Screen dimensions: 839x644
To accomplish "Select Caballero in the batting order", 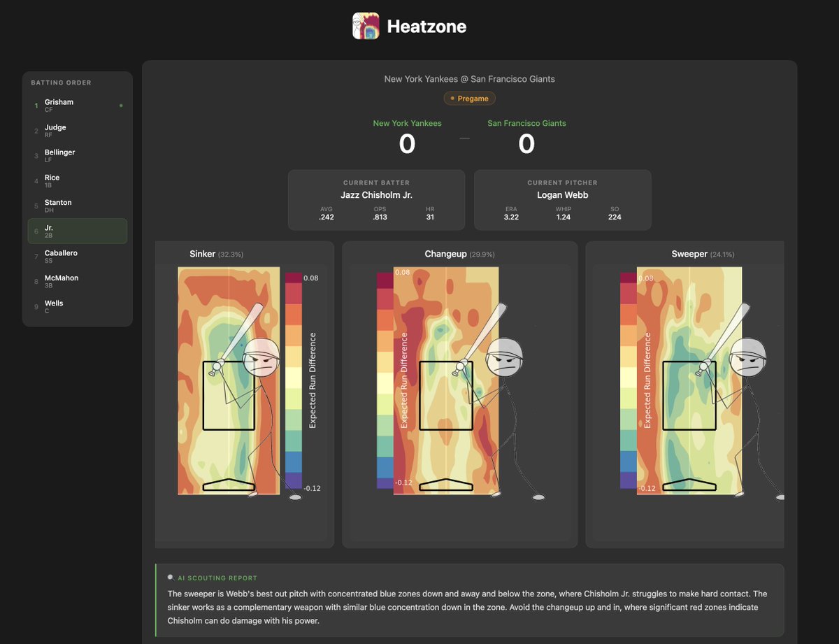I will [x=77, y=257].
